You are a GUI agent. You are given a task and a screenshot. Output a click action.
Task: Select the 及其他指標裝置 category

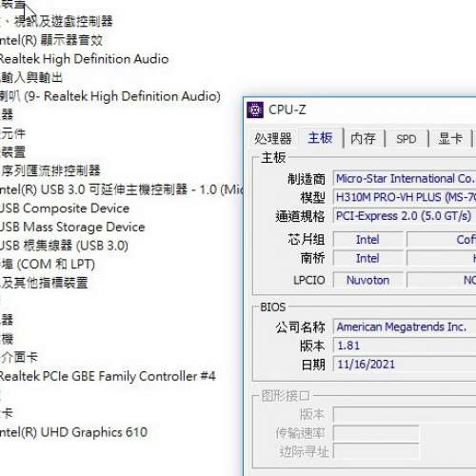44,283
